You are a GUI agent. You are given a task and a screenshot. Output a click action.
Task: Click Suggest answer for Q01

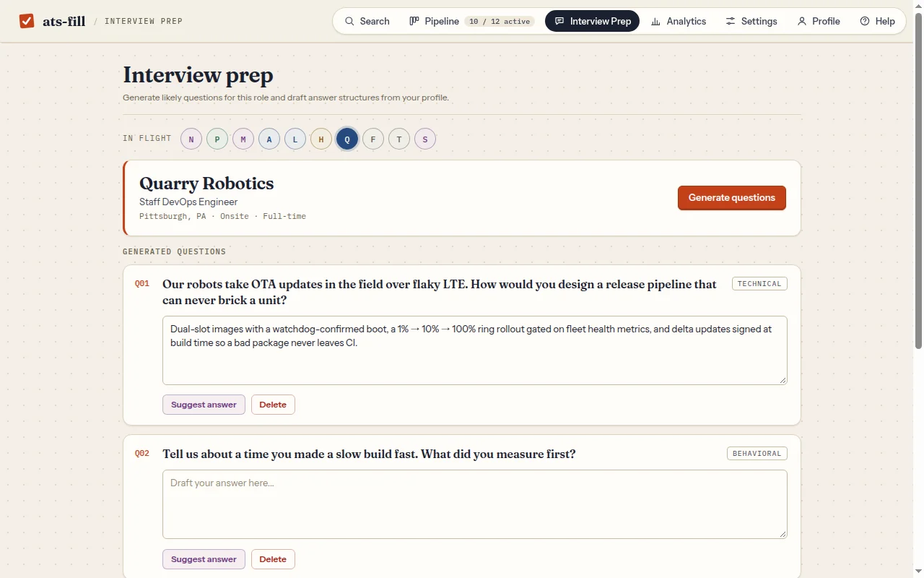coord(204,405)
